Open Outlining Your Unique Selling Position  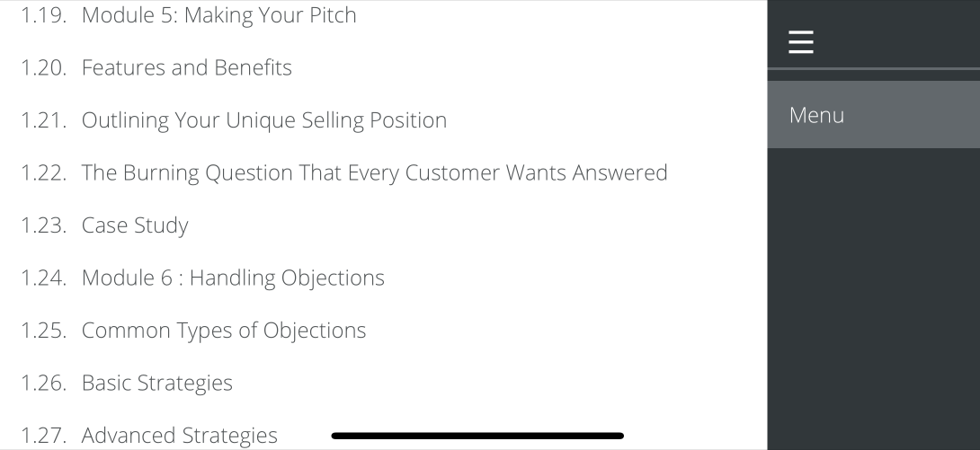[x=263, y=120]
